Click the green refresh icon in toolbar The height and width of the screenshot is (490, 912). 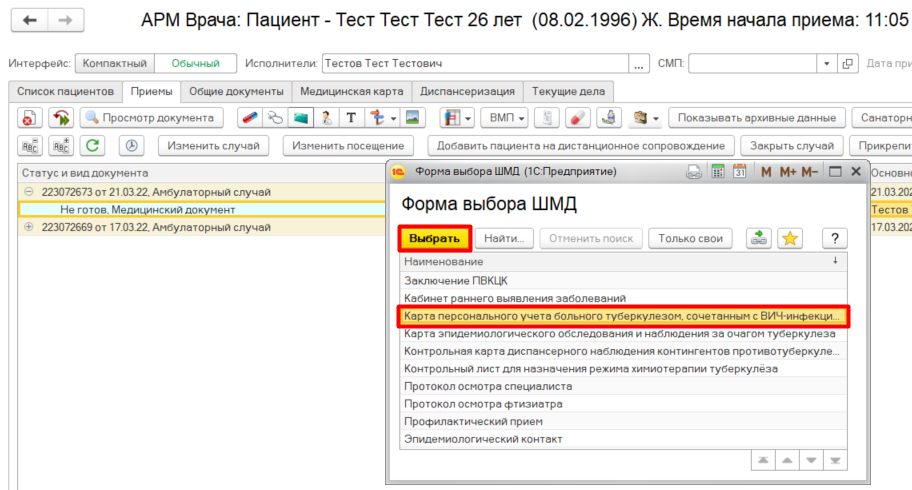pos(93,146)
